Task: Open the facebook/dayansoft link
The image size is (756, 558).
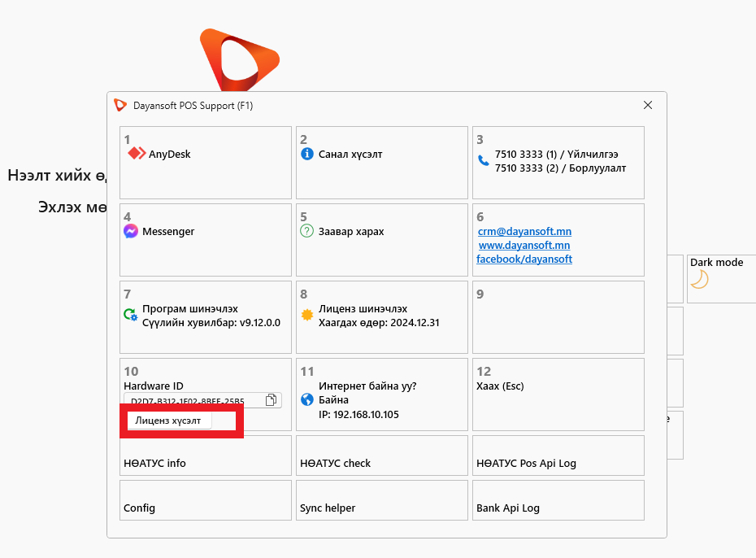Action: pos(524,259)
